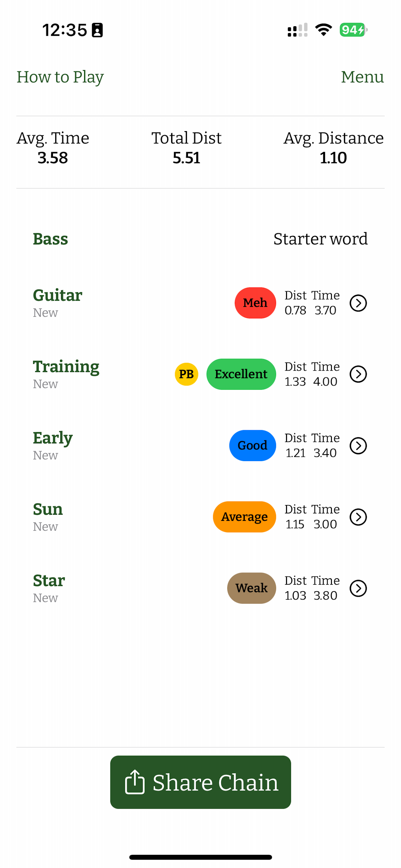Open details arrow for Guitar word

point(358,303)
